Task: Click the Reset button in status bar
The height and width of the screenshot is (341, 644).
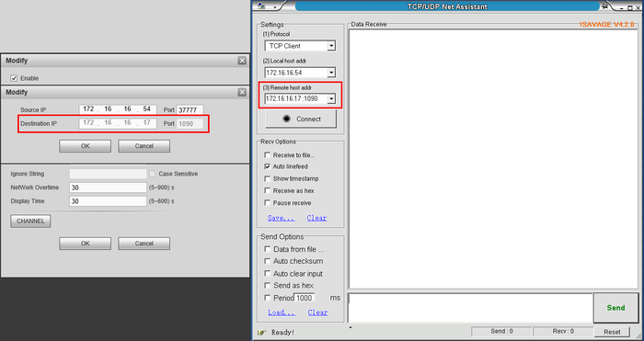Action: pos(612,332)
